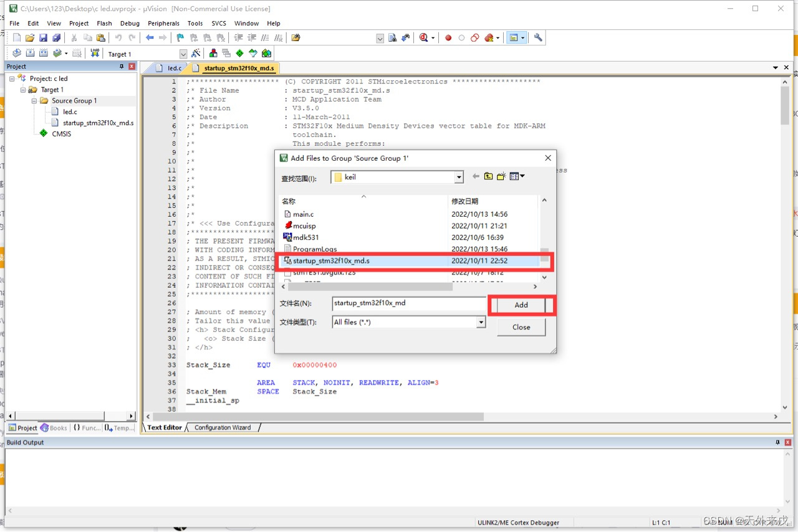Open the View Menu icon in dialog

pyautogui.click(x=517, y=177)
